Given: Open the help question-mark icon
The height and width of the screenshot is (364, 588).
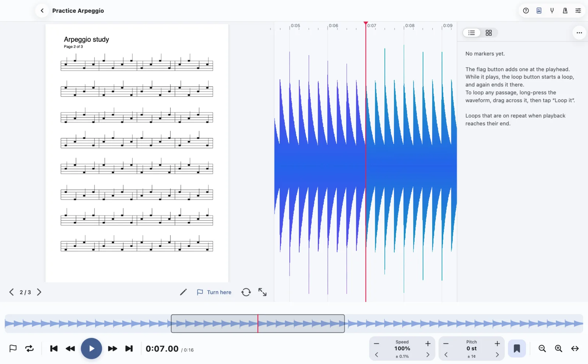Looking at the screenshot, I should (526, 11).
